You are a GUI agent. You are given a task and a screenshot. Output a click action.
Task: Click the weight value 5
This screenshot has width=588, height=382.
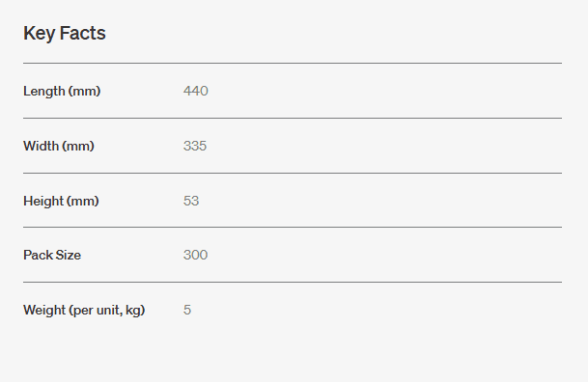click(x=187, y=310)
